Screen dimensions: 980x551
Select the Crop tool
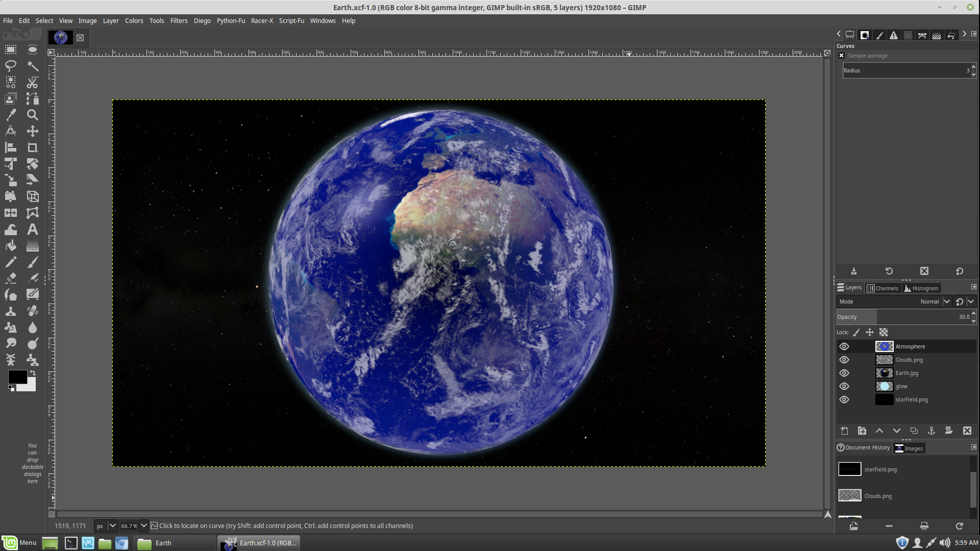pyautogui.click(x=33, y=147)
